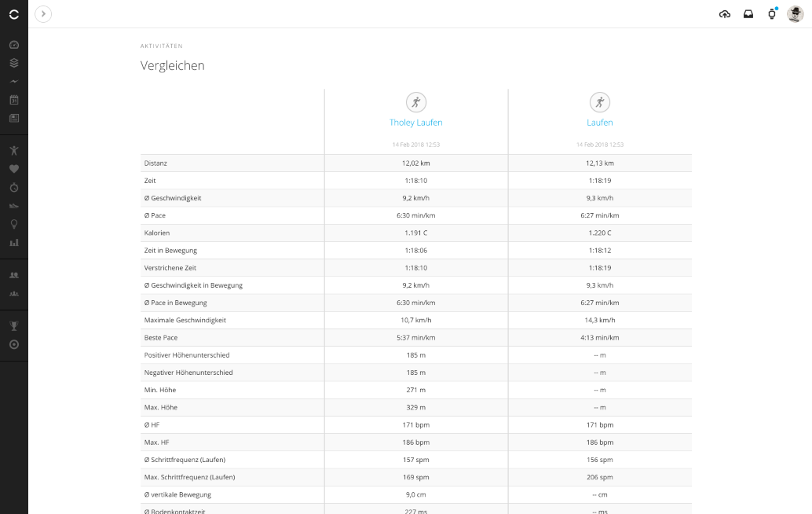
Task: Select the Ø Schrittfrequenz (Laufen) label
Action: [185, 460]
